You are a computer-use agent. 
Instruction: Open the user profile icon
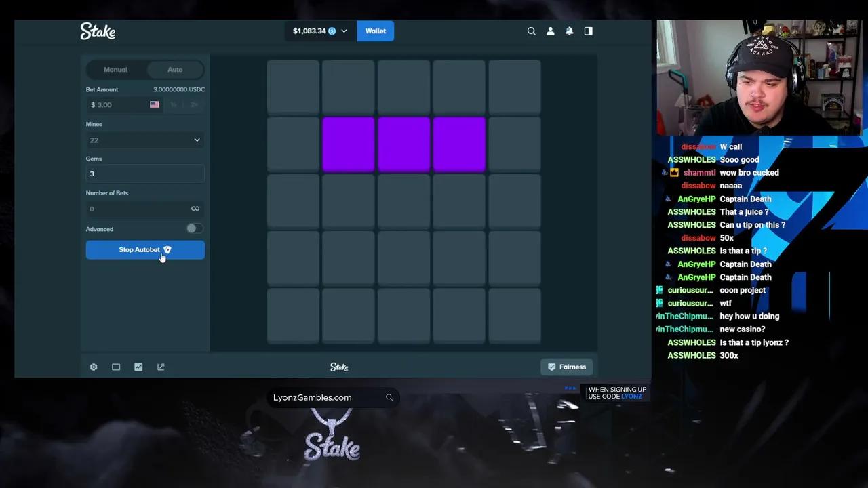coord(551,31)
